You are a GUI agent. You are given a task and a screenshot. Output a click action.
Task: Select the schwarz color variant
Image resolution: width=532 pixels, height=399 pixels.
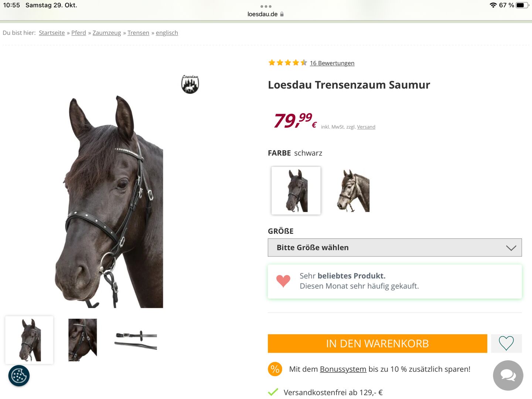(x=296, y=190)
